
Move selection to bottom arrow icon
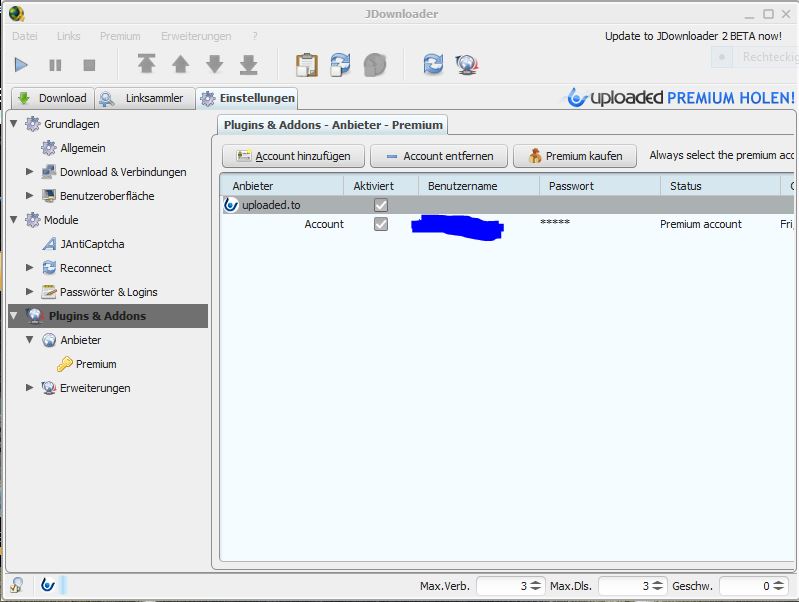[249, 64]
